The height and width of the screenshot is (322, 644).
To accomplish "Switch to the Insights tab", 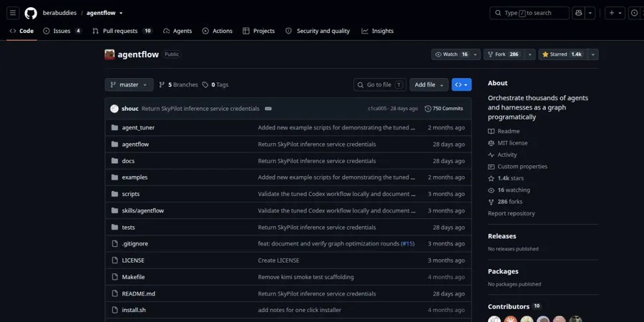I will click(377, 31).
